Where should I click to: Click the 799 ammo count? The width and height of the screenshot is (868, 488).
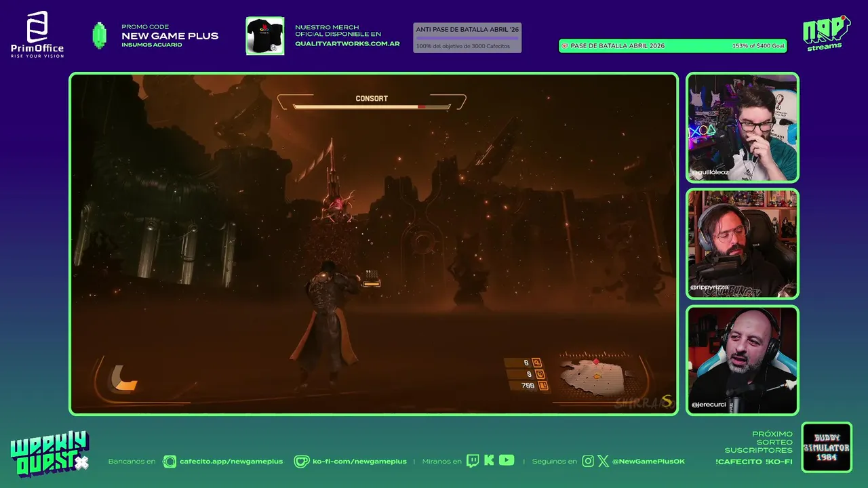528,386
